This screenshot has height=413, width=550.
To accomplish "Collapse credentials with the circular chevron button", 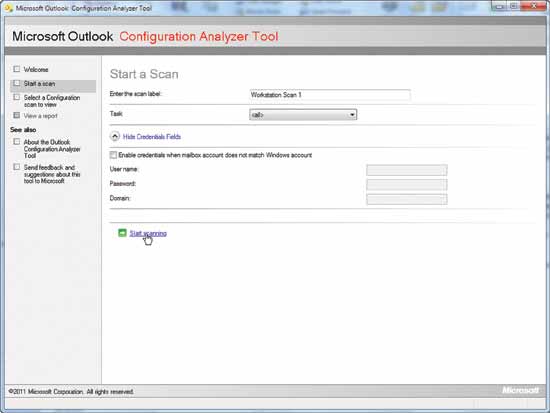I will (115, 136).
